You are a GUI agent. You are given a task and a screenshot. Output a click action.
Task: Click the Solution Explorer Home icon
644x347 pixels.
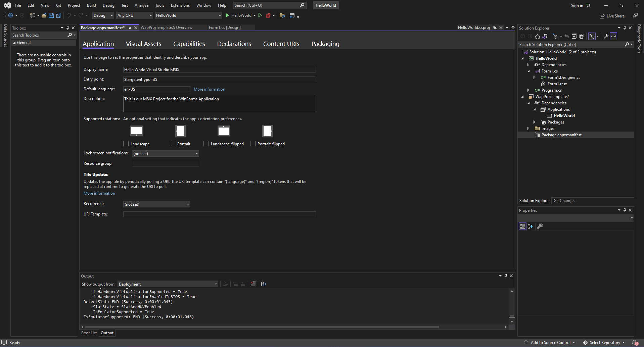(x=538, y=36)
